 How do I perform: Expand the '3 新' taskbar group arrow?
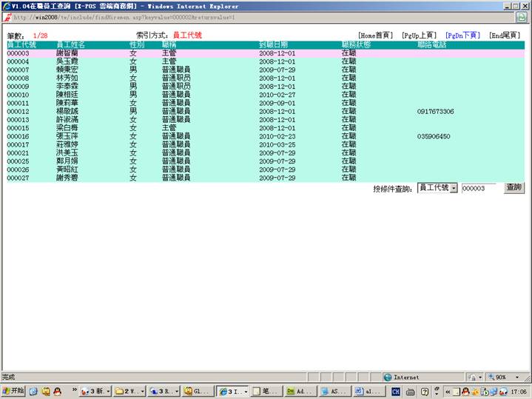pos(109,390)
